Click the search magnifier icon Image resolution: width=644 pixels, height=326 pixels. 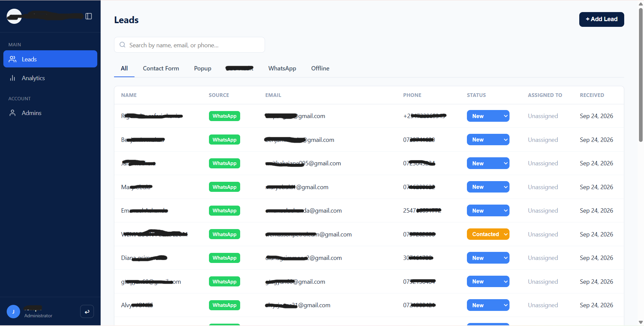tap(122, 45)
